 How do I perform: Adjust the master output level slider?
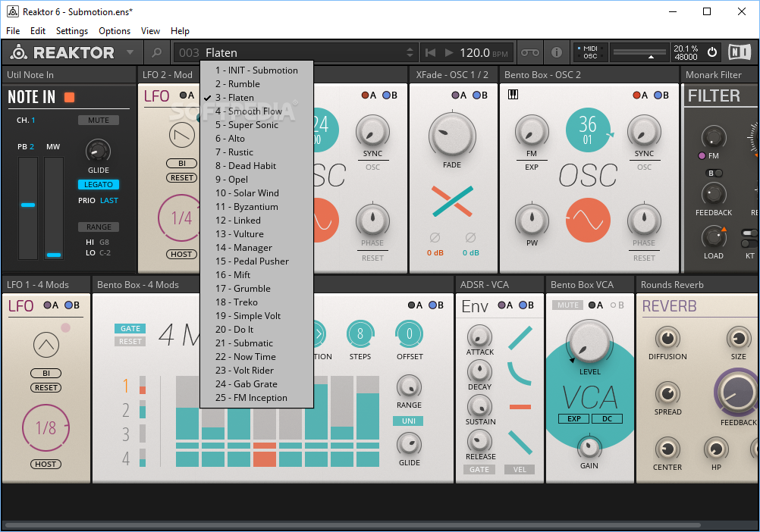pos(640,52)
